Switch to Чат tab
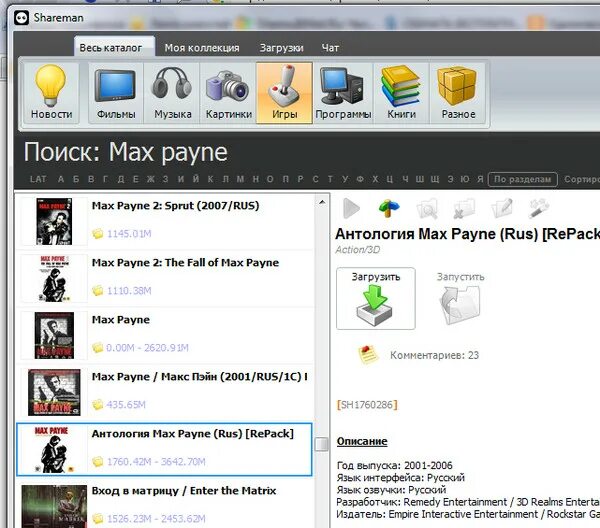Image resolution: width=600 pixels, height=528 pixels. [x=330, y=48]
